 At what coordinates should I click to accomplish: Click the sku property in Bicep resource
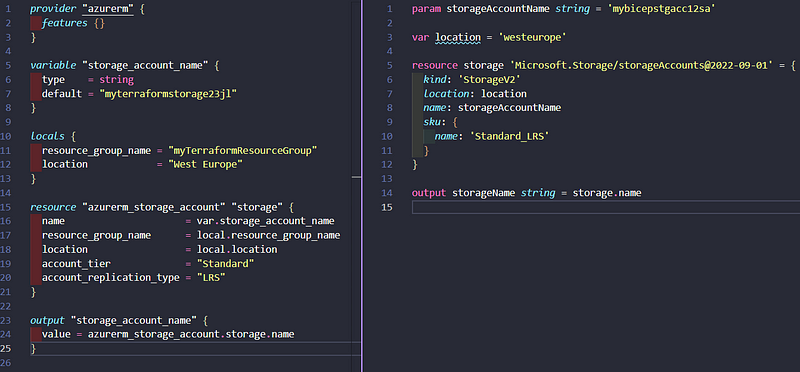432,122
